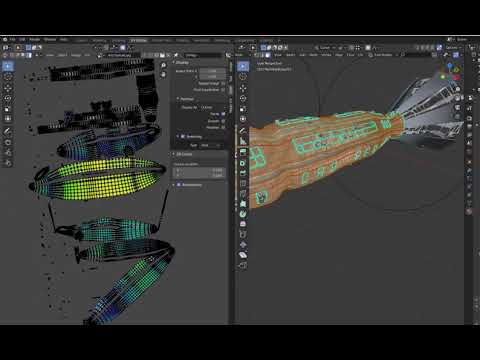Choose the UV editor Annotate tool
Screen dimensions: 480x360
pos(8,131)
